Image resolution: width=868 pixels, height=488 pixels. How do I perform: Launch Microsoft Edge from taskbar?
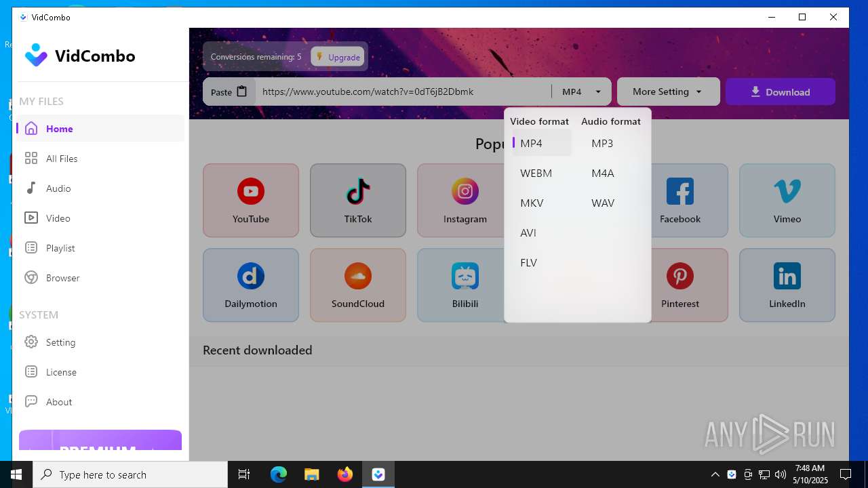(x=279, y=474)
